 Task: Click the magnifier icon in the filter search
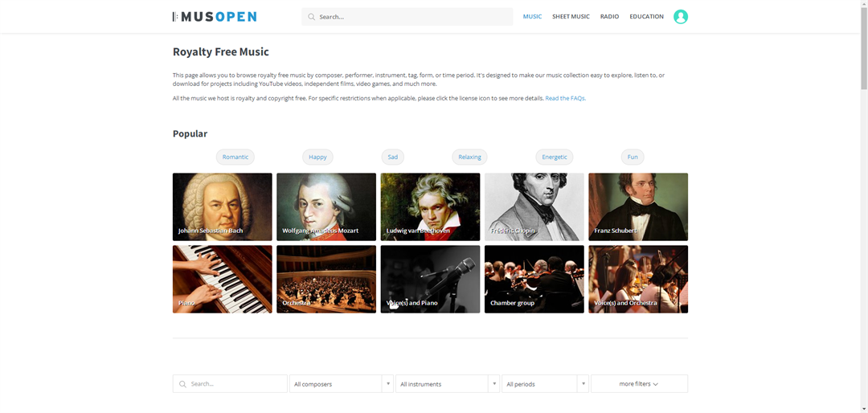[x=182, y=383]
